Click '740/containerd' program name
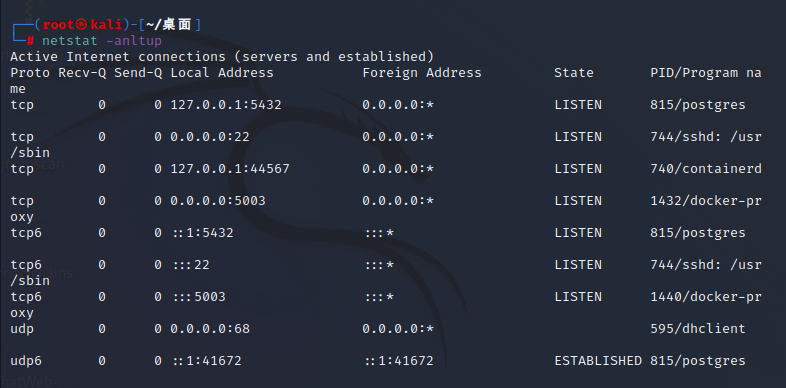 click(706, 169)
